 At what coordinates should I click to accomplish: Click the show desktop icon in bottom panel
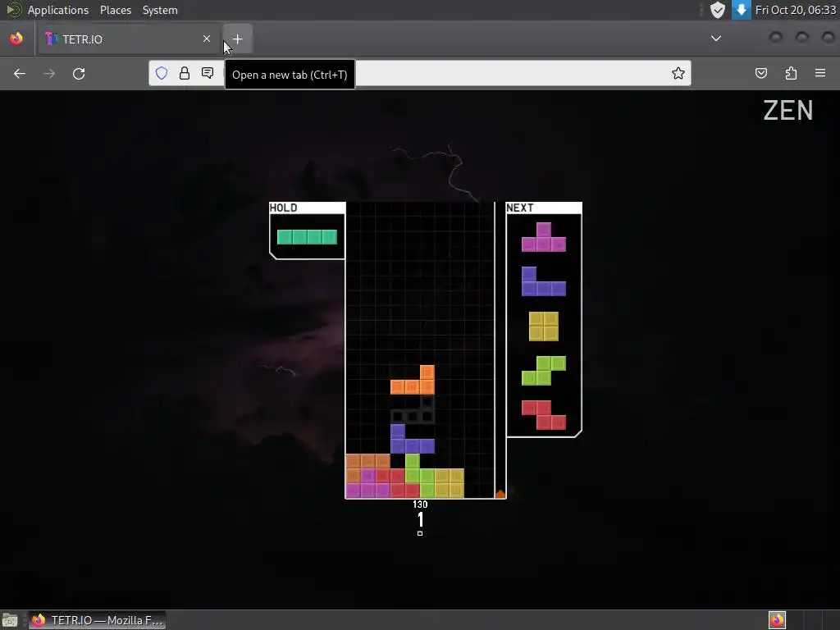click(10, 620)
